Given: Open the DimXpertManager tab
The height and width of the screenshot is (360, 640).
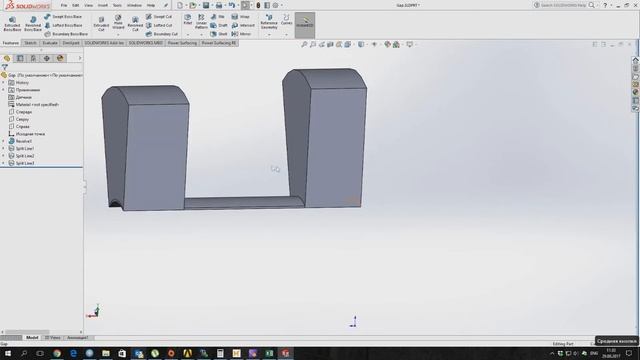Looking at the screenshot, I should (47, 58).
